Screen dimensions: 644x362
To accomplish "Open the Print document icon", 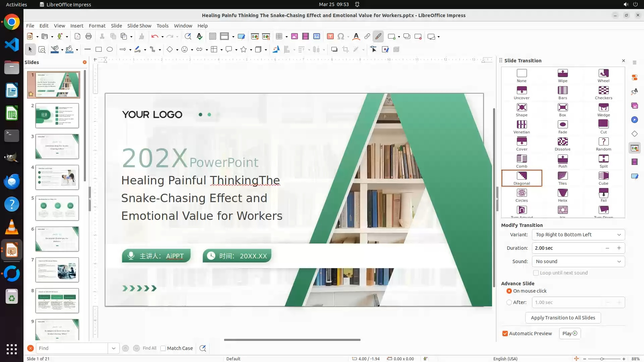I will pos(89,37).
